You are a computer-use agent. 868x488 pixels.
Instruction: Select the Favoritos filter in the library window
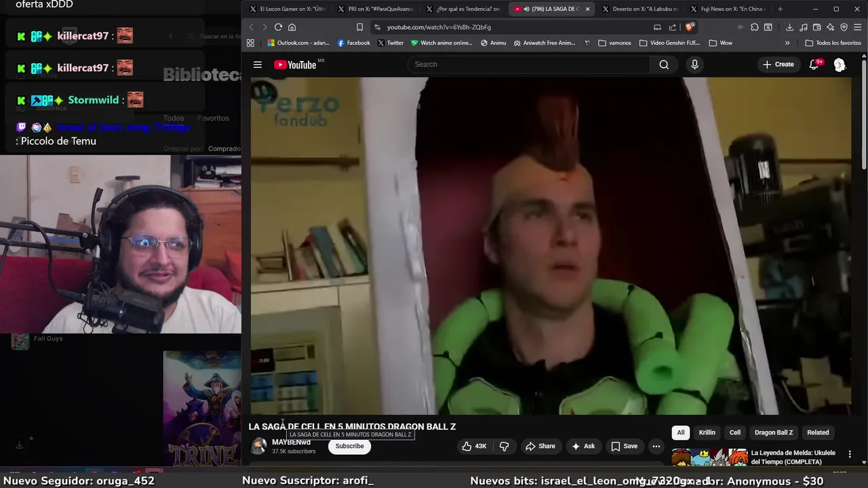pyautogui.click(x=213, y=118)
